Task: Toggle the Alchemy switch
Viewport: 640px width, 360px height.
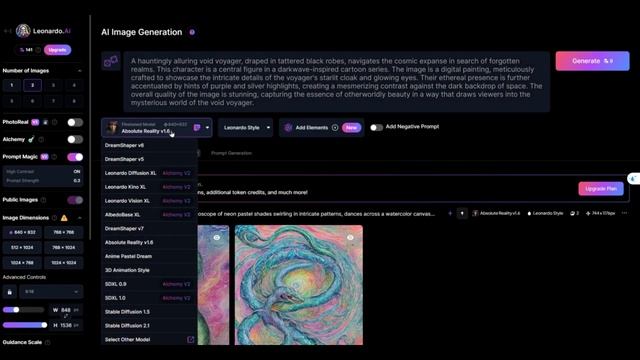Action: tap(75, 140)
